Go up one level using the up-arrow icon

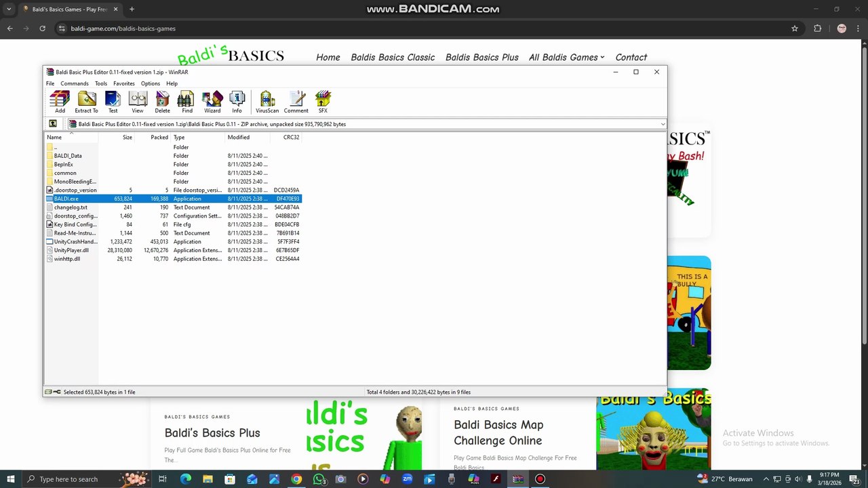tap(52, 124)
